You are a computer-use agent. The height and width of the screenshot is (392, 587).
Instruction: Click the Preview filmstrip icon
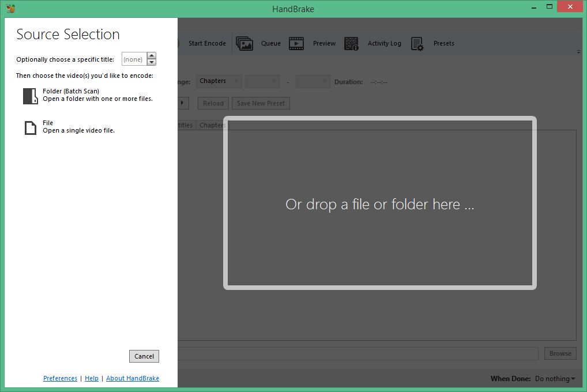tap(296, 43)
